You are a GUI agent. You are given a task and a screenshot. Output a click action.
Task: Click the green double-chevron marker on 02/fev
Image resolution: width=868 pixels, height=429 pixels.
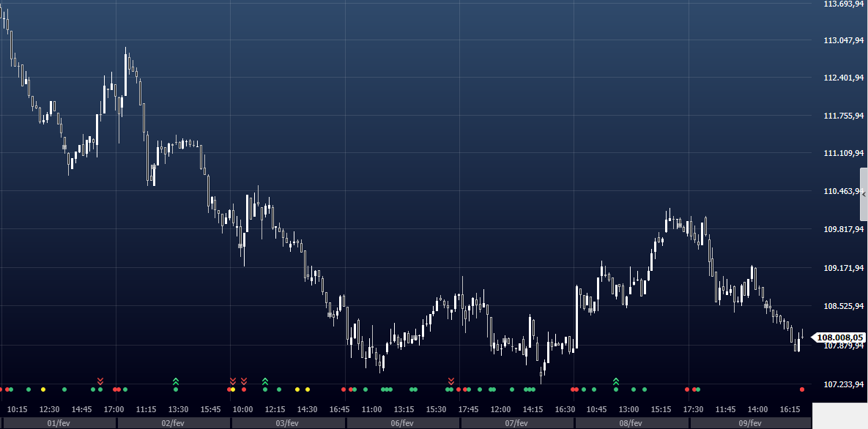[176, 381]
